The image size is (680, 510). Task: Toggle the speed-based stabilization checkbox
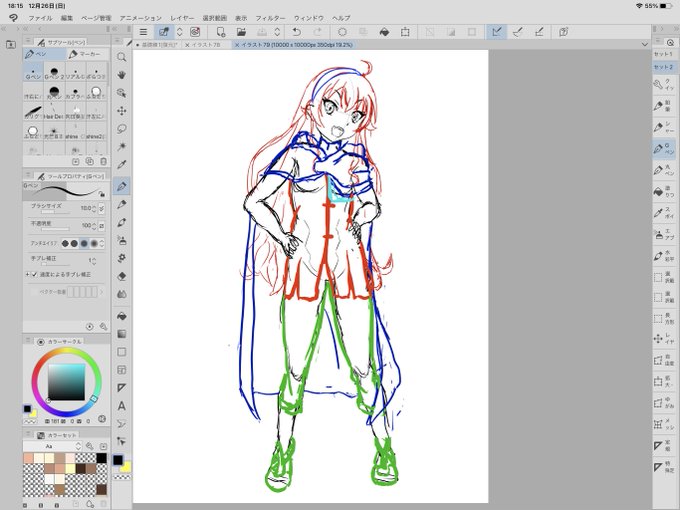[x=35, y=275]
